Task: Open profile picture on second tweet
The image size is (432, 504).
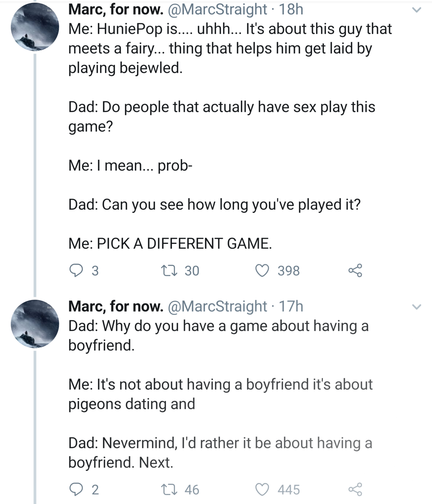Action: coord(35,324)
